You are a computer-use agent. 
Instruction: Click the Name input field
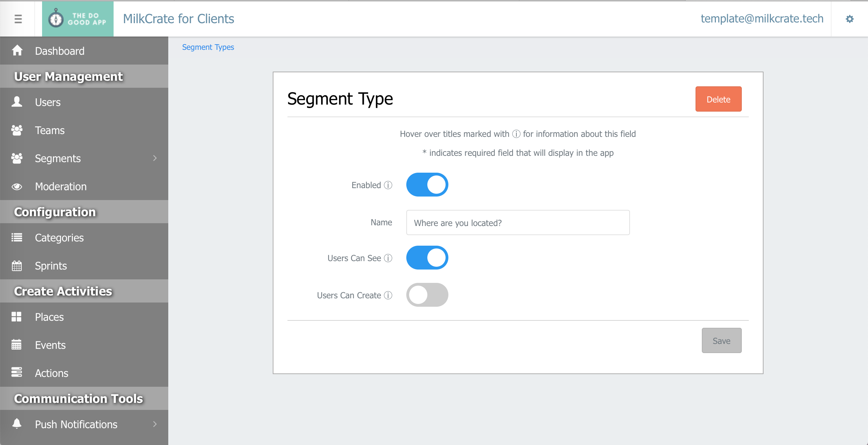pyautogui.click(x=518, y=222)
